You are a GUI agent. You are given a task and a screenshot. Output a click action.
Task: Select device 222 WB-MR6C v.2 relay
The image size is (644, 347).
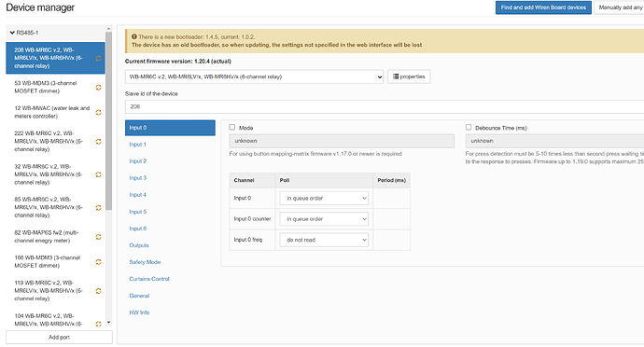(55, 141)
